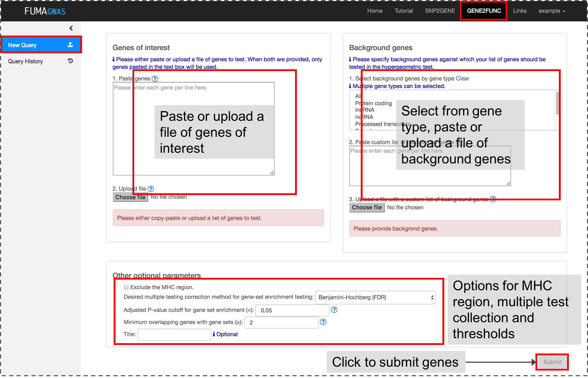
Task: Select Protein coding in the gene type list
Action: 374,103
